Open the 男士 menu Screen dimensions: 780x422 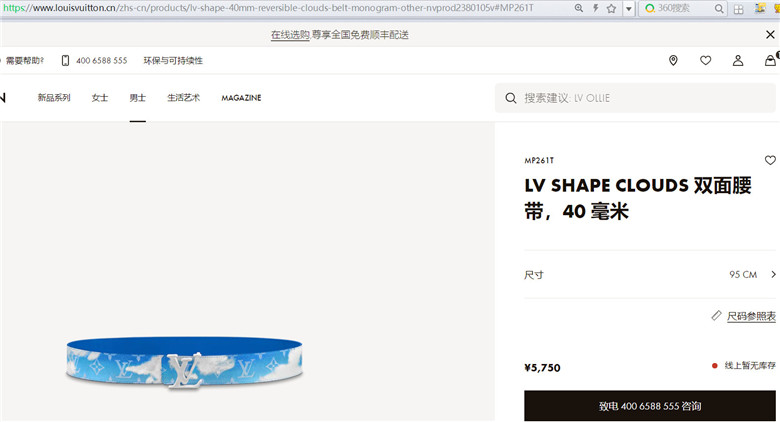138,98
